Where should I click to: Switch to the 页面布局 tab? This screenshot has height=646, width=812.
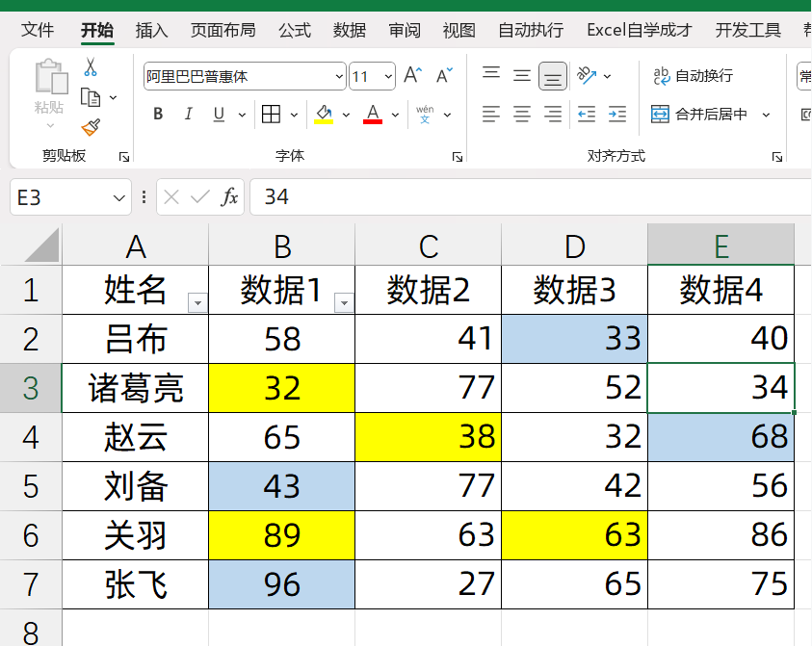click(x=223, y=30)
